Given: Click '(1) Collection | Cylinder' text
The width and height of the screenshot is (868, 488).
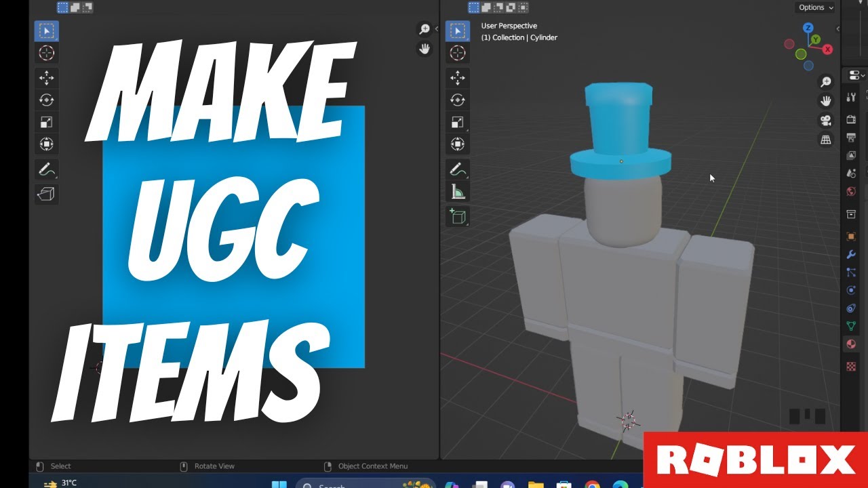Looking at the screenshot, I should tap(519, 38).
